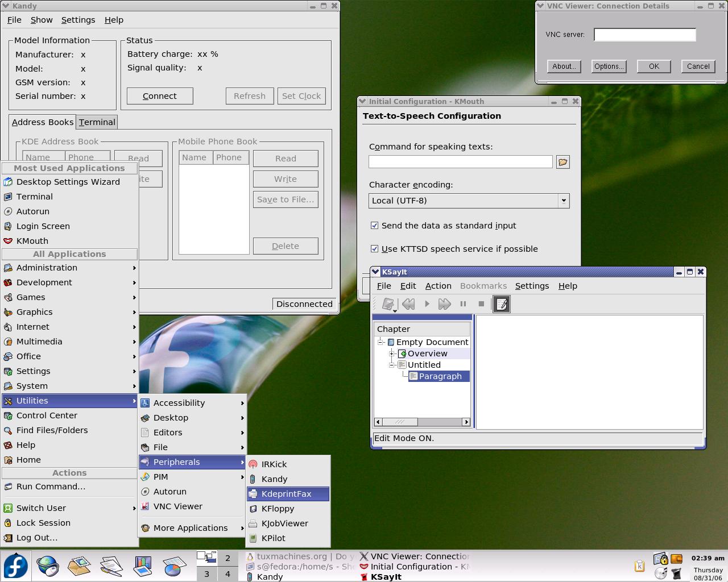Launch the web browser globe icon in panel
Viewport: 728px width, 582px height.
tap(48, 566)
